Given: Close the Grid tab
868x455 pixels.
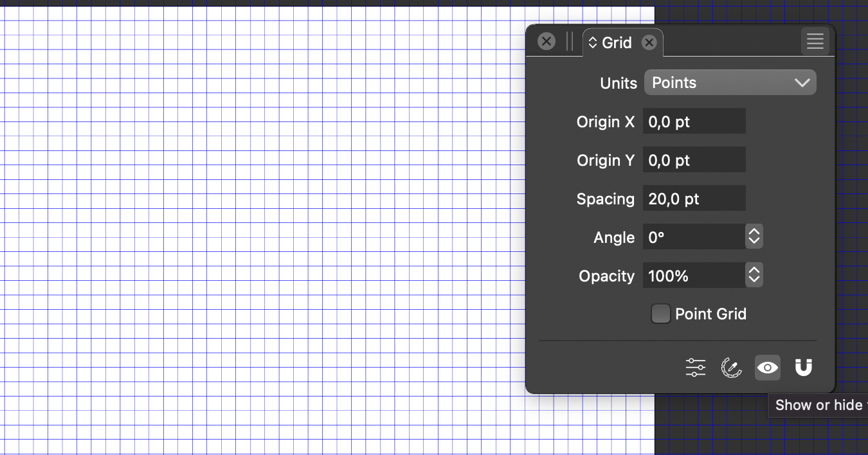Looking at the screenshot, I should (649, 42).
